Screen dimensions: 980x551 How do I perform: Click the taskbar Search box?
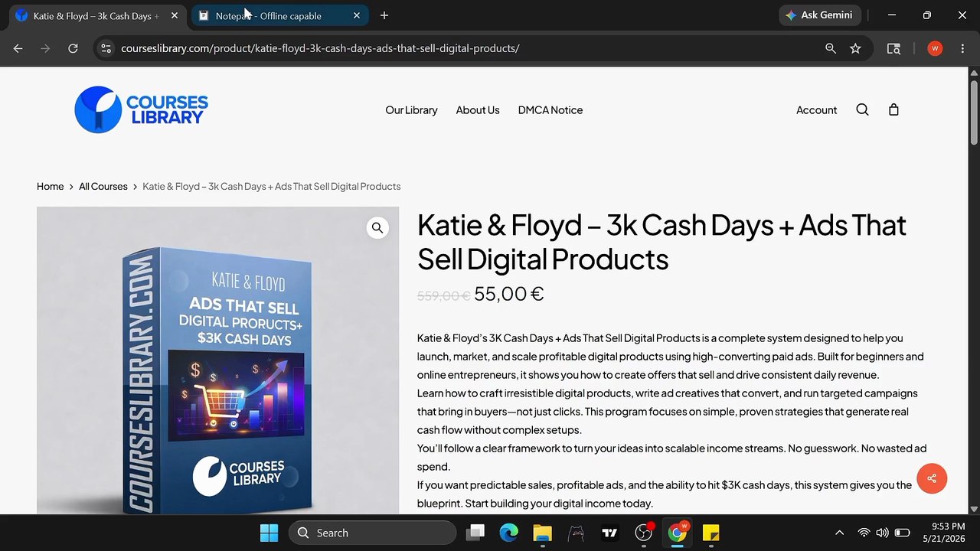(372, 533)
